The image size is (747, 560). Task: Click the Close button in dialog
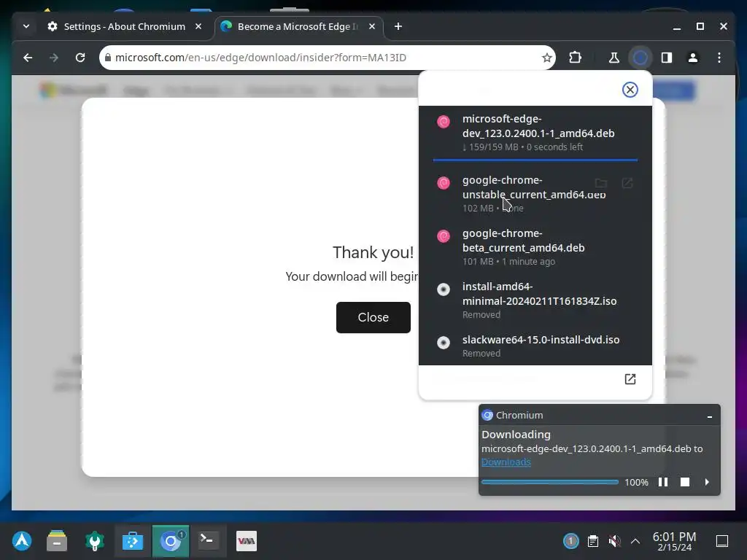click(x=373, y=317)
